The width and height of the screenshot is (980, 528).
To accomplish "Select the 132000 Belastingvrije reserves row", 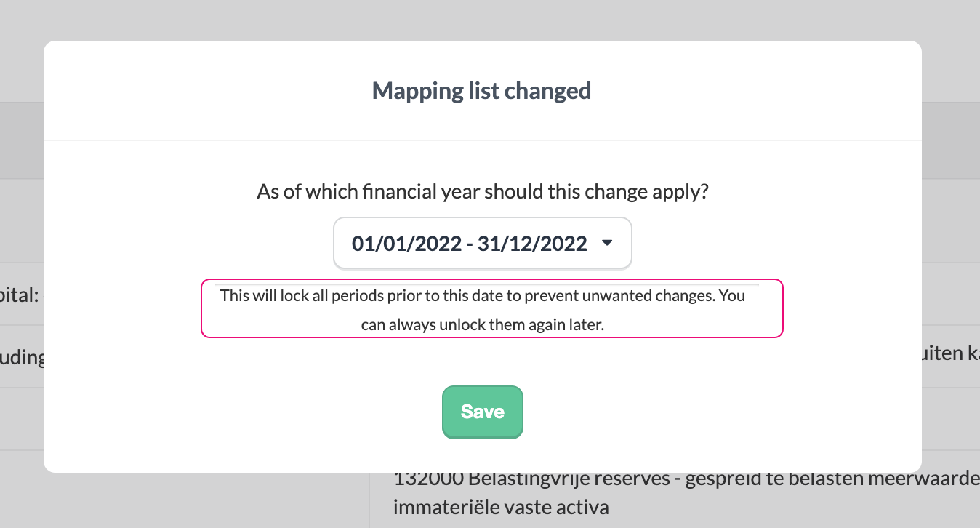I will (x=654, y=479).
